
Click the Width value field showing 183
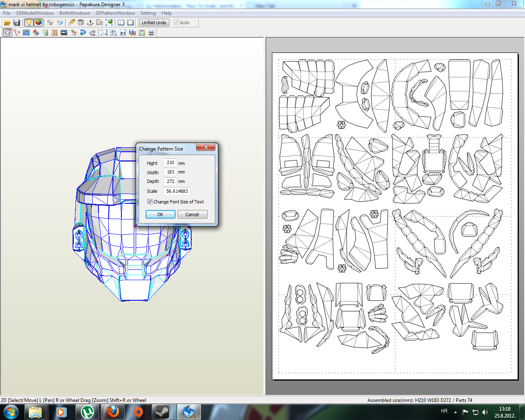(170, 172)
